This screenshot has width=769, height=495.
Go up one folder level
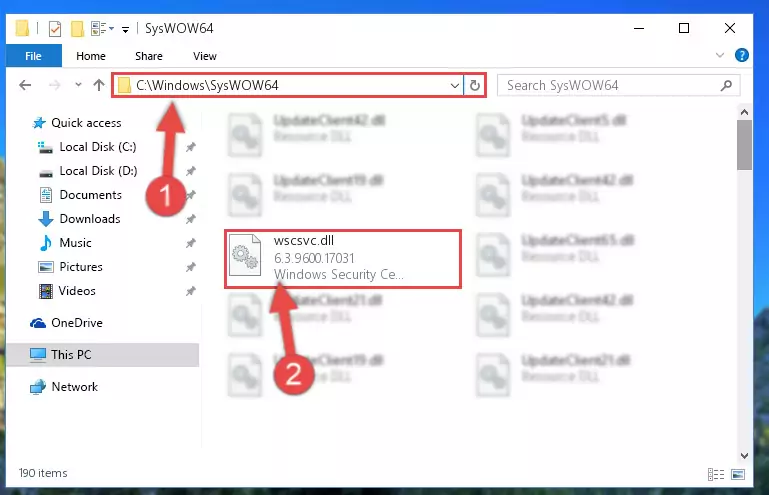(99, 85)
